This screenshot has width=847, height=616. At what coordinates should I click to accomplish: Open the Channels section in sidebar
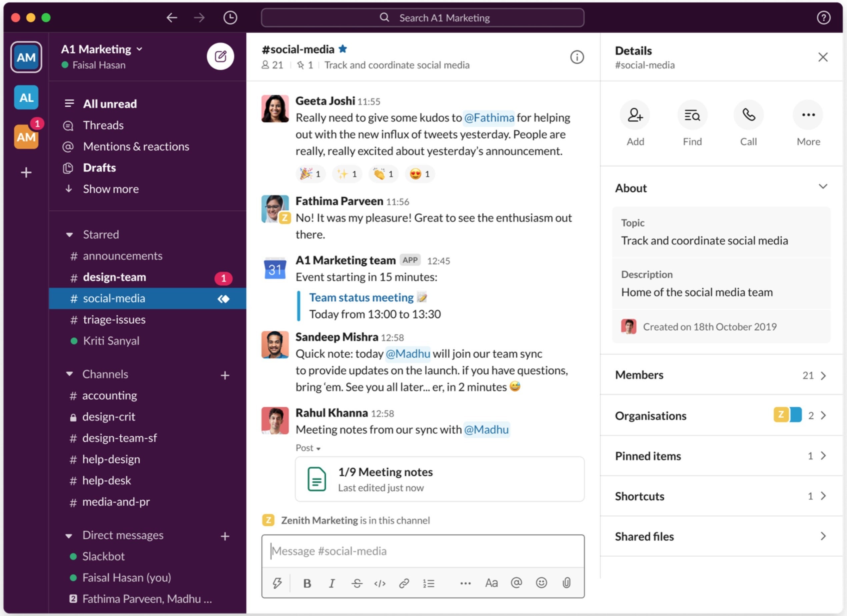point(105,373)
